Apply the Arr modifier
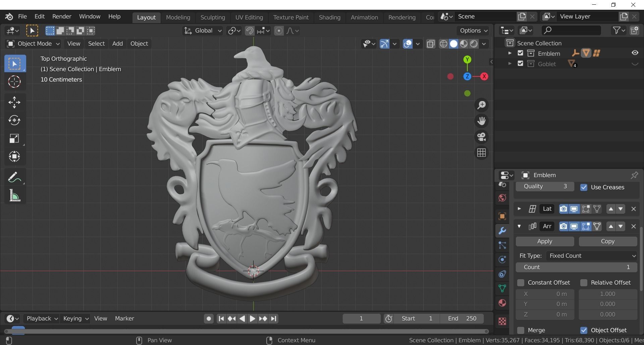The image size is (644, 345). point(545,241)
